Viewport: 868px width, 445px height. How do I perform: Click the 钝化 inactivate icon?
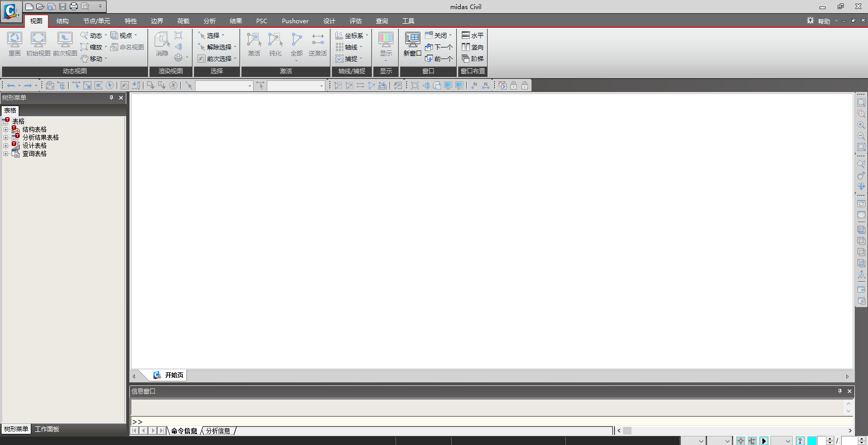[275, 43]
